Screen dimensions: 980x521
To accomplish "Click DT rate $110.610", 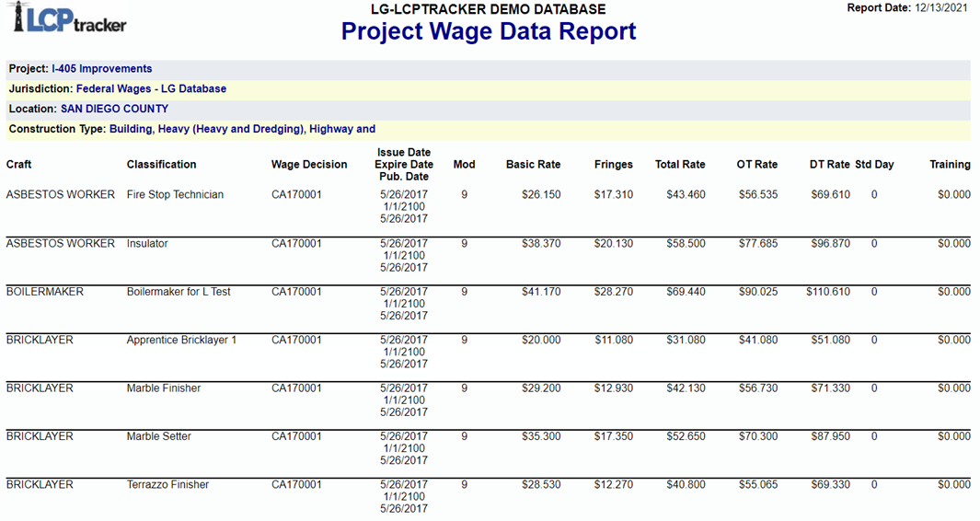I will 828,292.
